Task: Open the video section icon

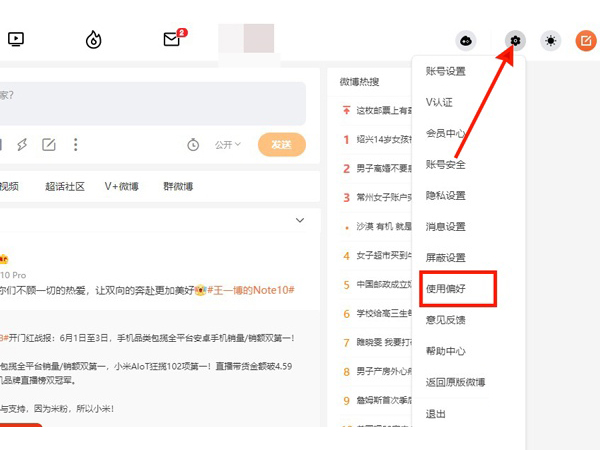Action: point(16,40)
